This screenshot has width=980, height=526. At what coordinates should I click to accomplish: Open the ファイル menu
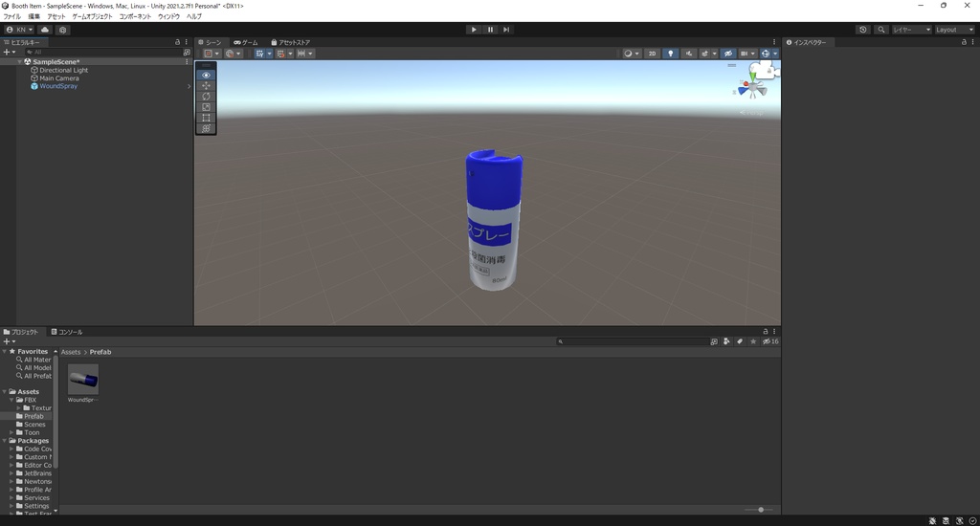point(11,16)
